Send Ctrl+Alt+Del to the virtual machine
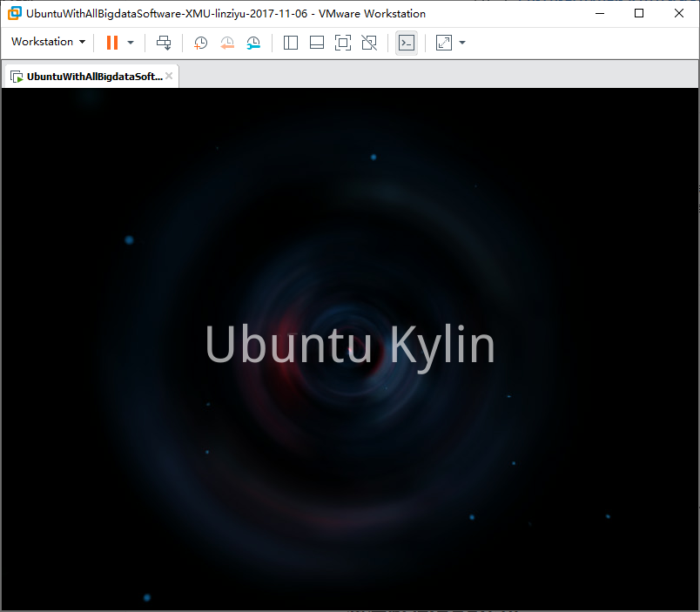The image size is (700, 612). (164, 43)
